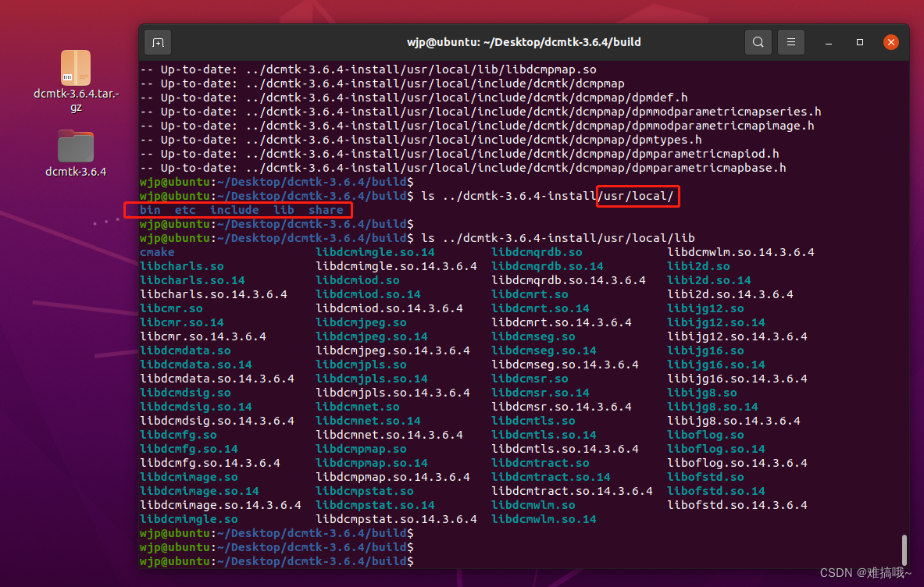
Task: Click 'libdcmjpeg.so.14.3.6.4' file name
Action: 393,351
